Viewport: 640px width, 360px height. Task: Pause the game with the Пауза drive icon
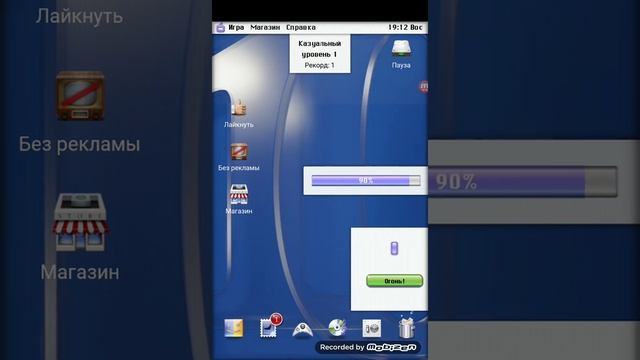[401, 49]
